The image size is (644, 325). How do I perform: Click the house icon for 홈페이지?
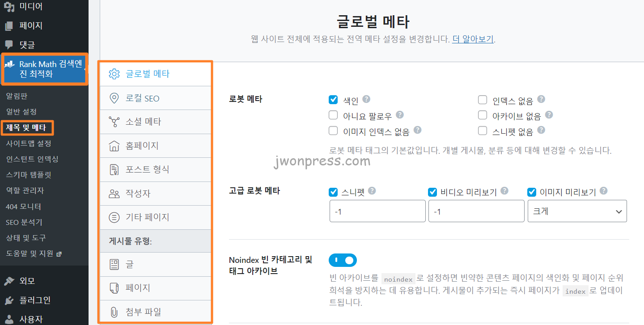[x=114, y=146]
